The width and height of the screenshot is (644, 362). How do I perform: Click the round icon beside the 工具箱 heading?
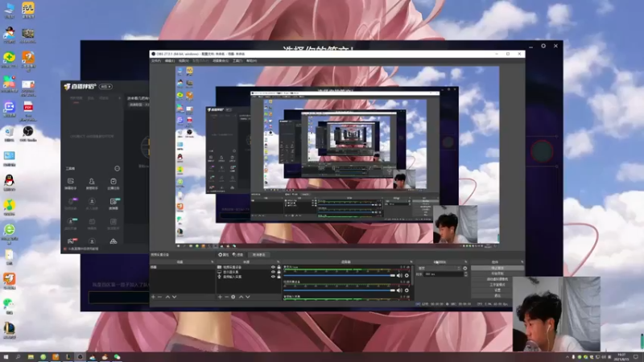[117, 169]
